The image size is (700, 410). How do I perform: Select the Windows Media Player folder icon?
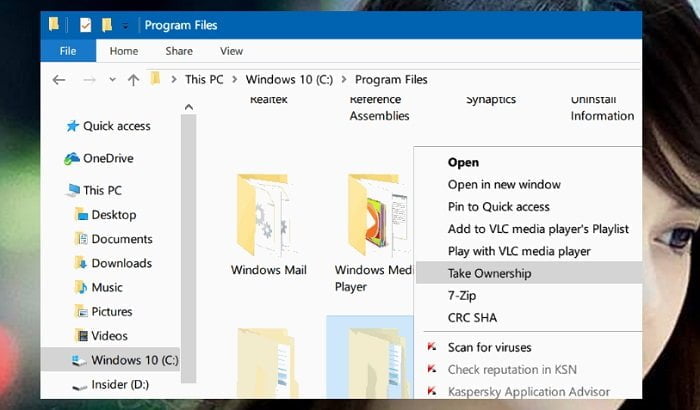(x=379, y=215)
